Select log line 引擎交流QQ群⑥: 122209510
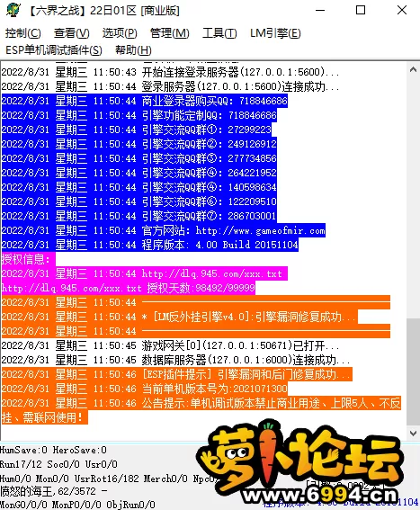The height and width of the screenshot is (510, 420). pos(139,201)
